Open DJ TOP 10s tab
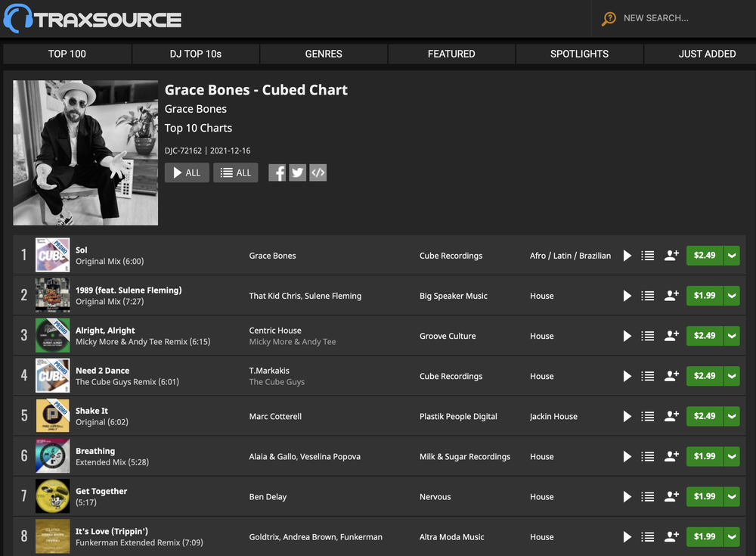 (196, 54)
